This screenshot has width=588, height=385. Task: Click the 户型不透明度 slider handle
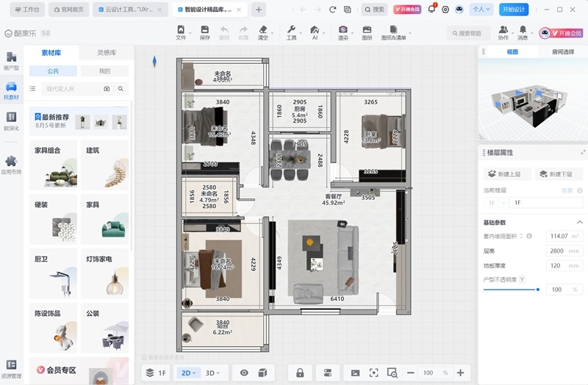tap(538, 289)
